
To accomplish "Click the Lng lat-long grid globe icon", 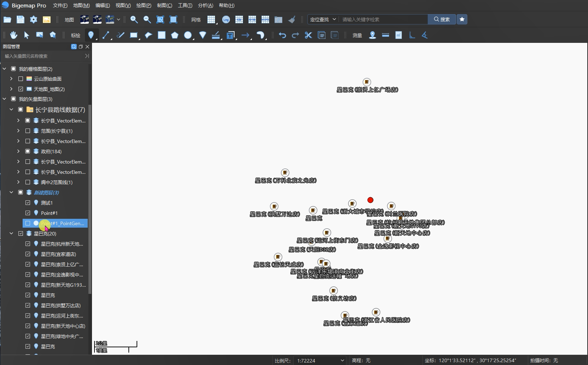I will pos(226,19).
